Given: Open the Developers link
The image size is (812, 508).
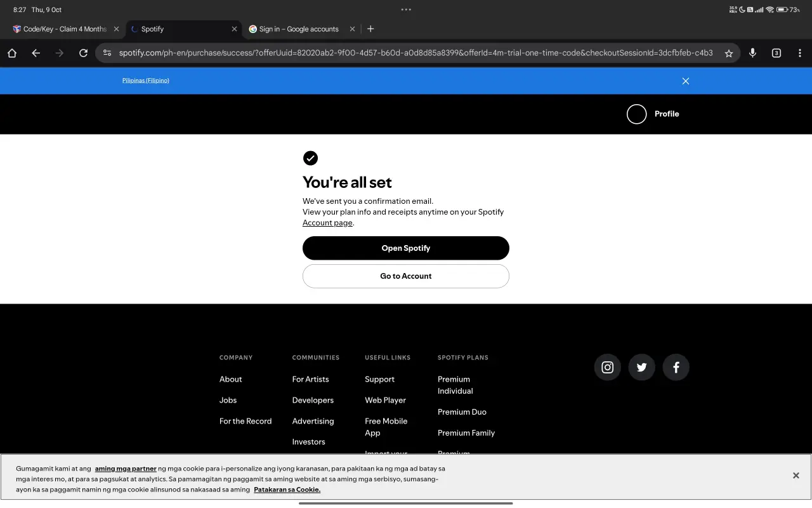Looking at the screenshot, I should click(313, 400).
